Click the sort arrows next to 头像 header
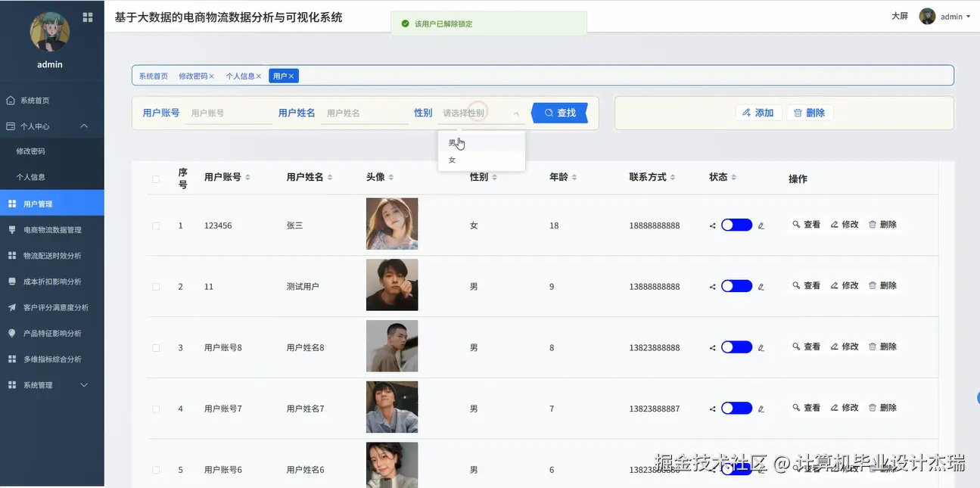This screenshot has width=980, height=488. pos(391,177)
